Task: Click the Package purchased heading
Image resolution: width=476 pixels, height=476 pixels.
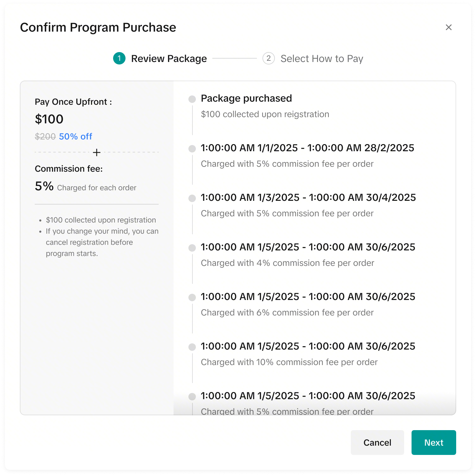Action: click(246, 98)
